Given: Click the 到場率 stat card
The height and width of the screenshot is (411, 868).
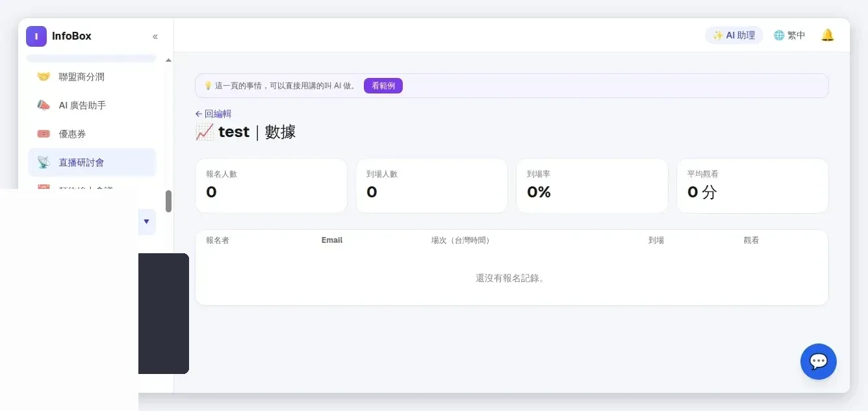Looking at the screenshot, I should click(592, 186).
